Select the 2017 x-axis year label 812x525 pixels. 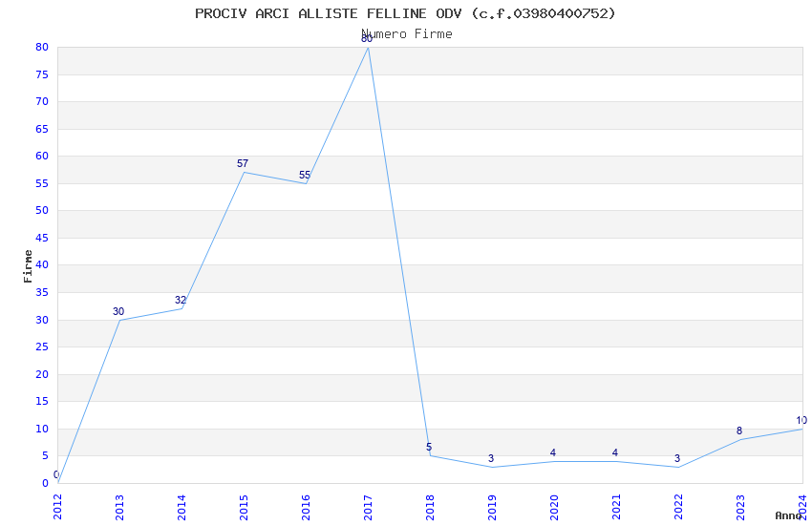(368, 507)
